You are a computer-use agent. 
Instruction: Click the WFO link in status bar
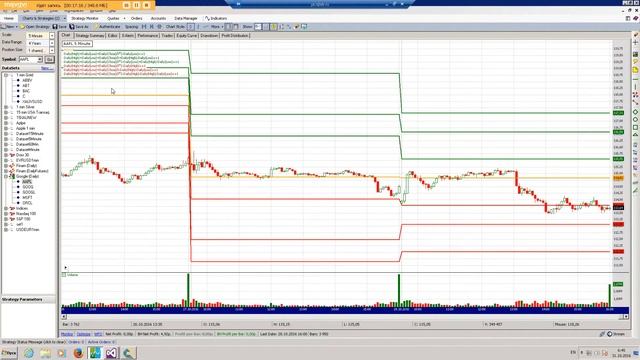[x=98, y=334]
